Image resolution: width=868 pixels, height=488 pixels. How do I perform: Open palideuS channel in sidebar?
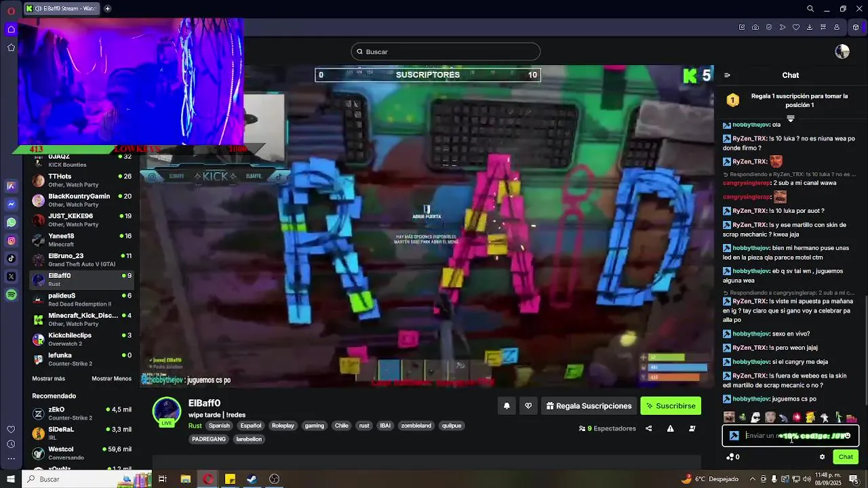81,300
